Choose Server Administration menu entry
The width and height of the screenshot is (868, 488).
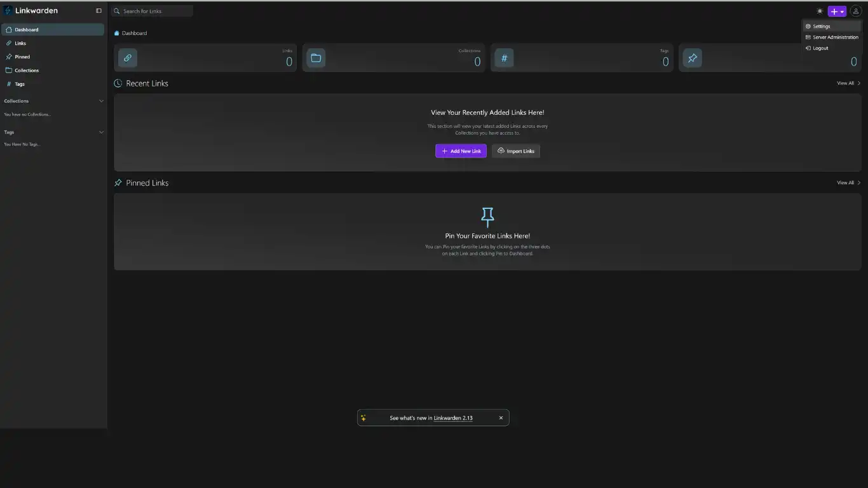point(835,37)
